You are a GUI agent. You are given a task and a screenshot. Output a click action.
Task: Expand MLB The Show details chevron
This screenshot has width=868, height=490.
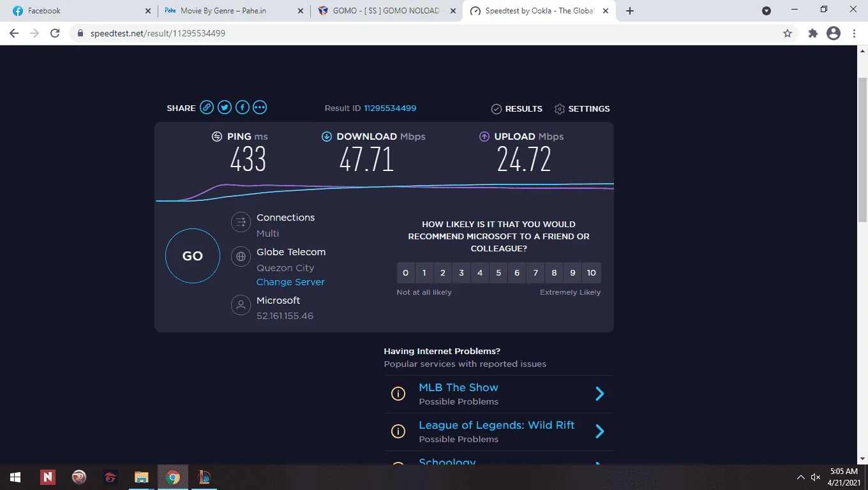[x=599, y=394]
